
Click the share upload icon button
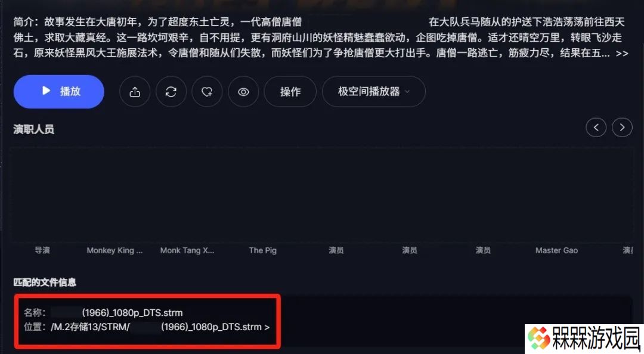click(135, 92)
